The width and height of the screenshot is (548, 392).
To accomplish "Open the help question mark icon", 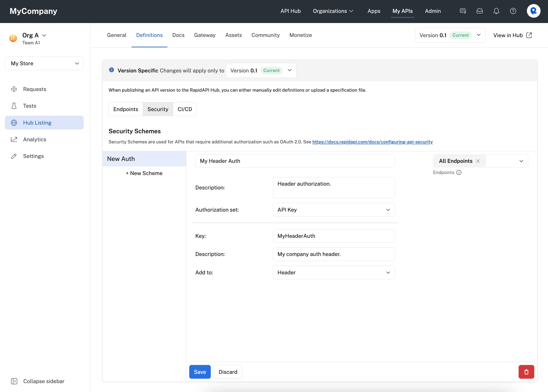I will (513, 11).
